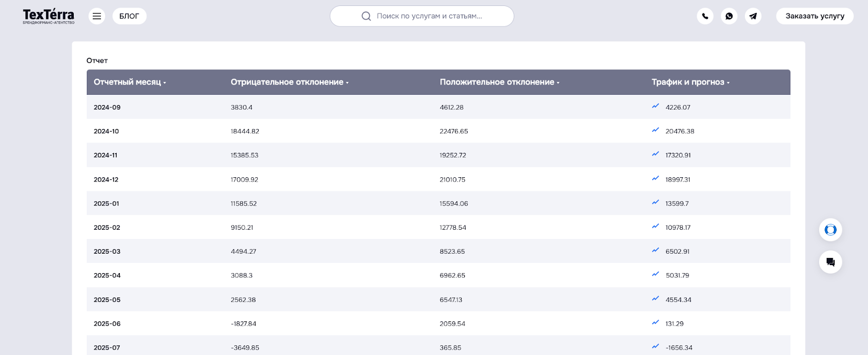Click the value 6962.65
Screen dimensions: 868x355
[452, 275]
